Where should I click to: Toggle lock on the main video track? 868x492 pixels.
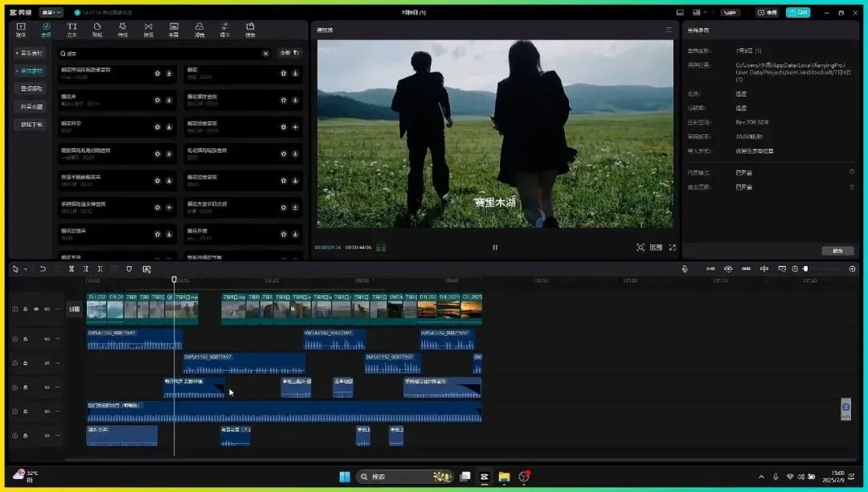click(x=25, y=309)
